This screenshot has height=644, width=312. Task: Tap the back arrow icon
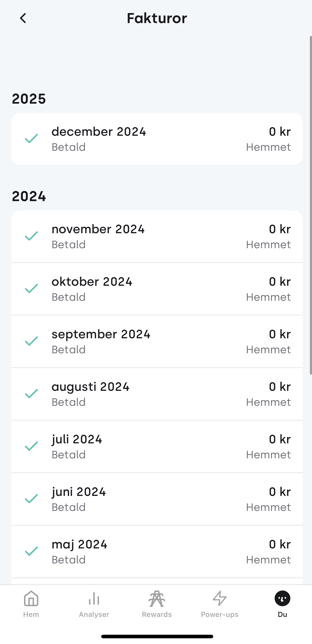(x=23, y=18)
